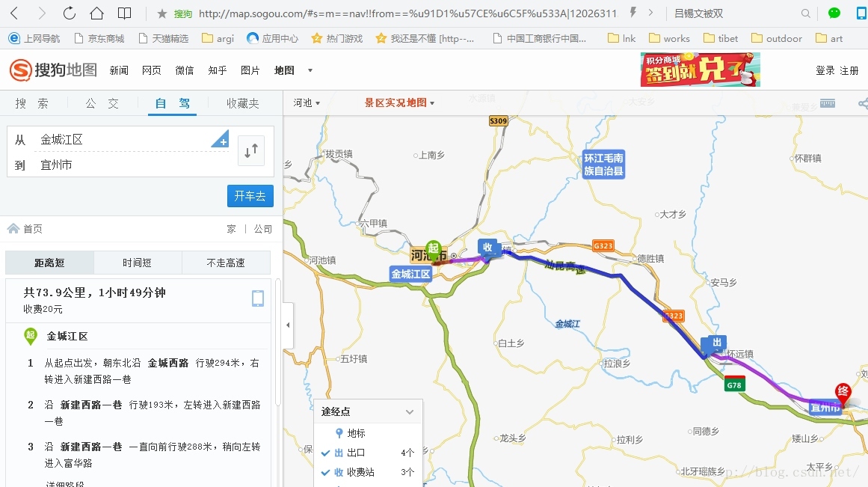Toggle the 地标 landmark waypoint option
The width and height of the screenshot is (868, 487).
(350, 432)
